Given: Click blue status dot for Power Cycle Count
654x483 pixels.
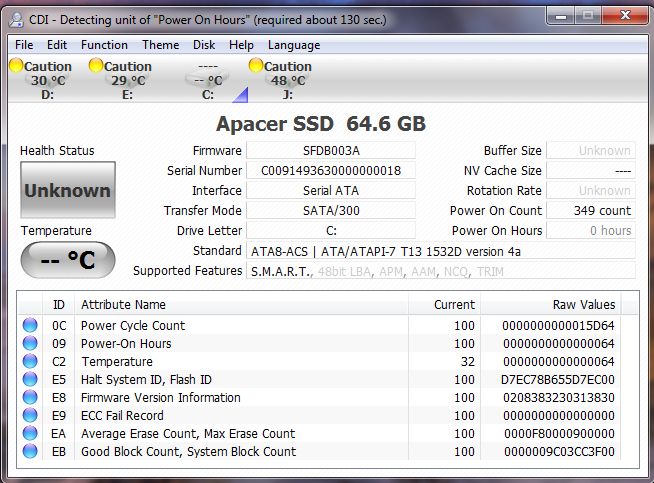Looking at the screenshot, I should tap(30, 325).
